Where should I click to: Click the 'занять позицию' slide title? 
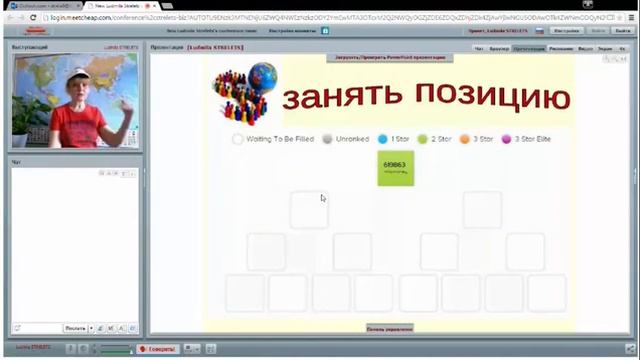click(x=426, y=97)
